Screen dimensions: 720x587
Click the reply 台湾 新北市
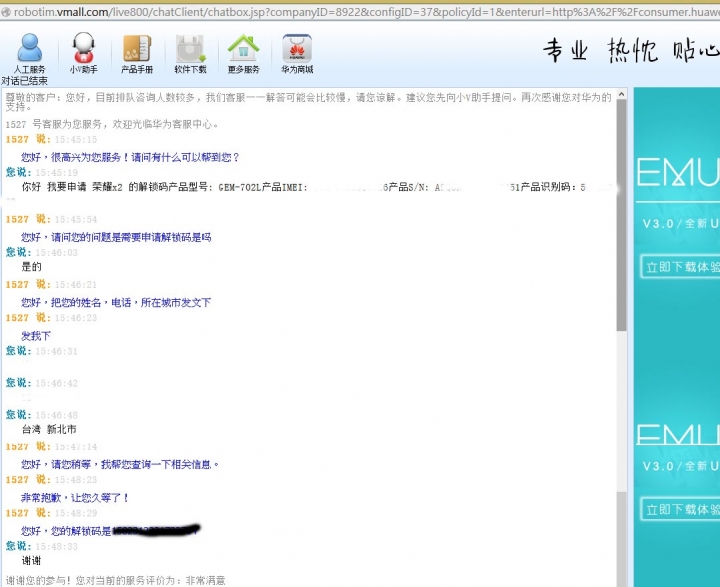49,429
